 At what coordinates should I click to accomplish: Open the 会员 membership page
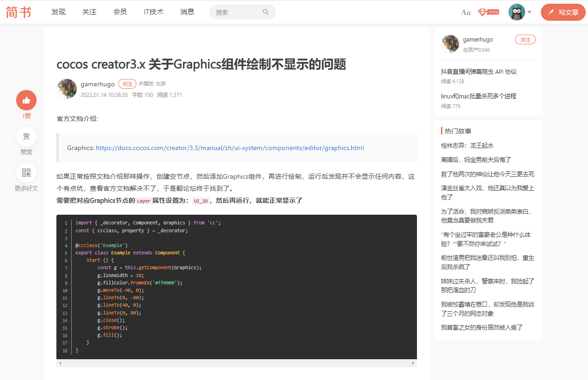tap(120, 12)
